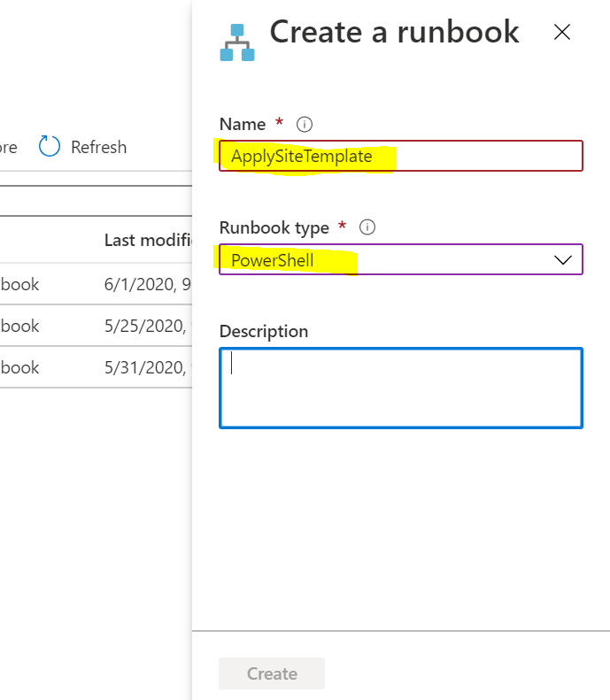This screenshot has width=610, height=700.
Task: Click the Create a runbook heading
Action: (x=394, y=32)
